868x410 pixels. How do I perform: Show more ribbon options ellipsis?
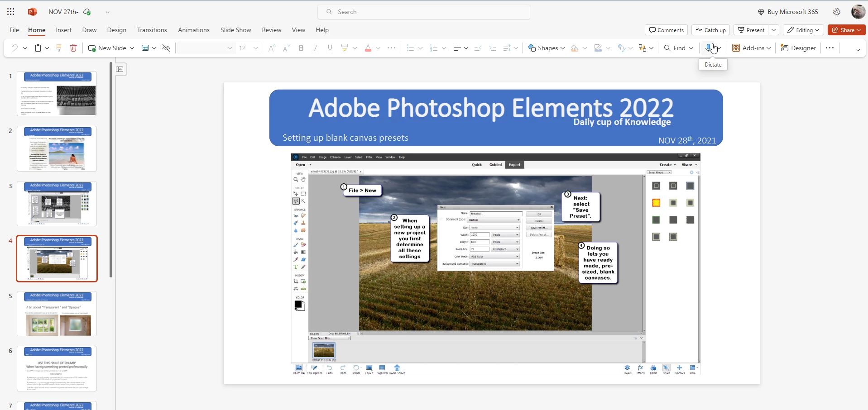tap(830, 48)
